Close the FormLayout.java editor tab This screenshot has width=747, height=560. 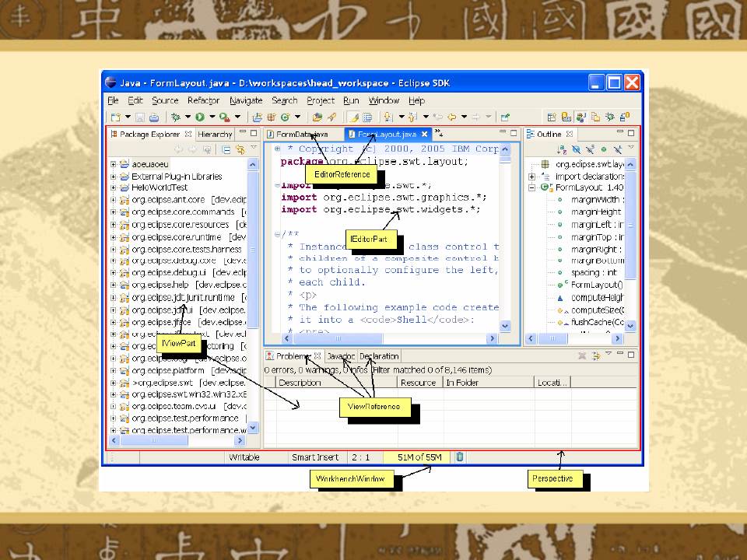tap(425, 135)
